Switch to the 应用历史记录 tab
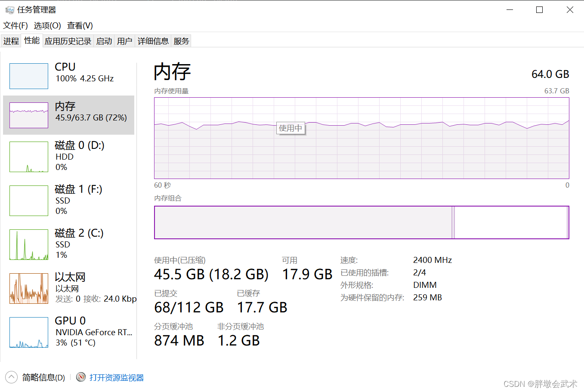 tap(68, 41)
